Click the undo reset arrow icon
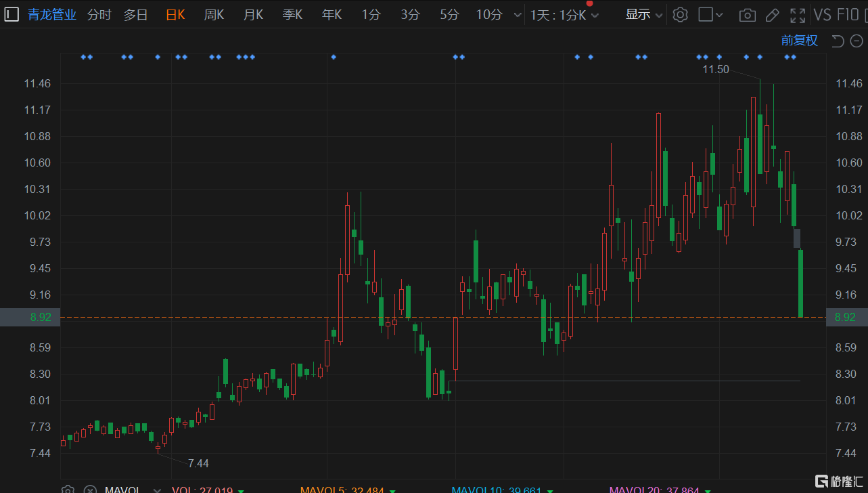Screen dimensions: 868x493 pos(837,41)
